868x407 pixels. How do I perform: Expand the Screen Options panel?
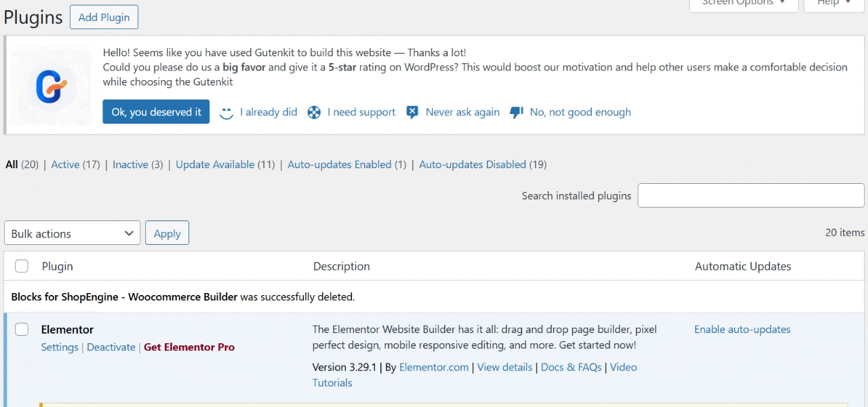tap(743, 3)
